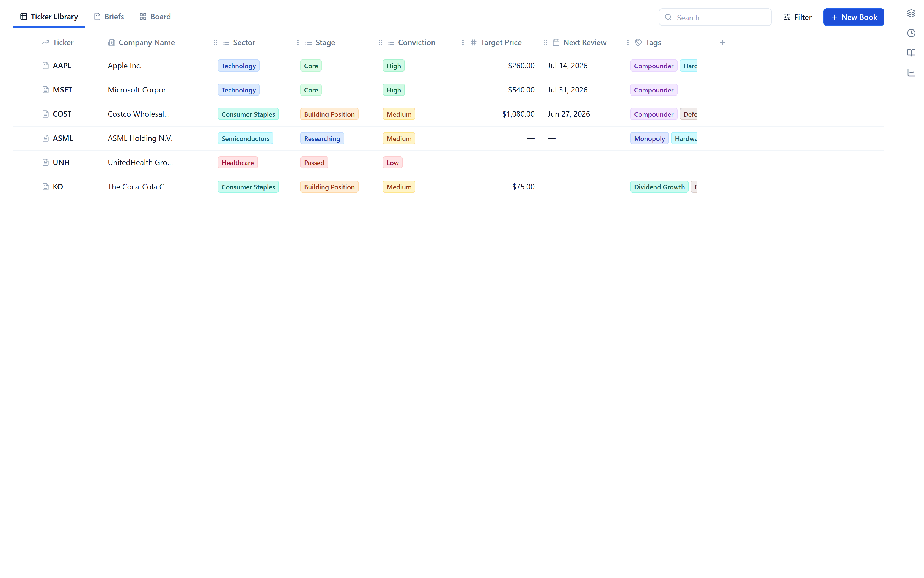The height and width of the screenshot is (578, 924).
Task: Select the Researching stage badge for ASML
Action: pos(322,138)
